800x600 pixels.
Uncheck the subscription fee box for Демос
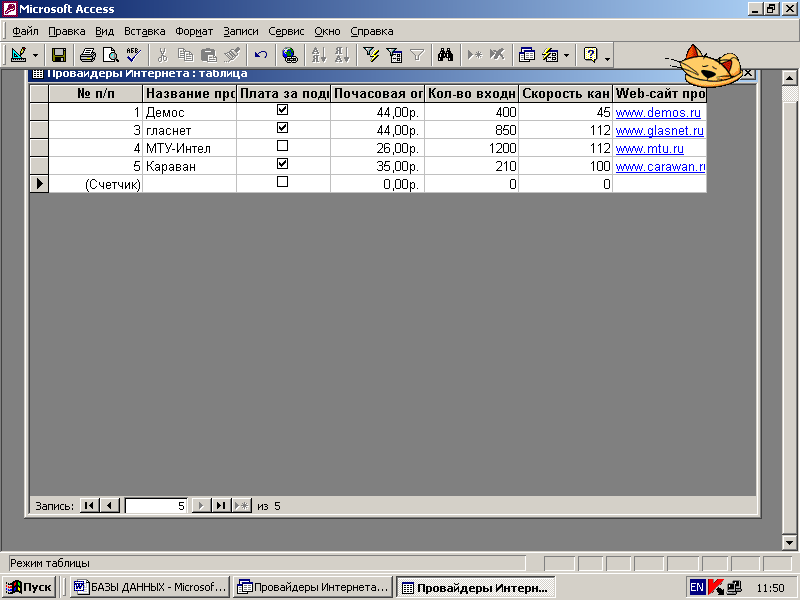(x=282, y=110)
